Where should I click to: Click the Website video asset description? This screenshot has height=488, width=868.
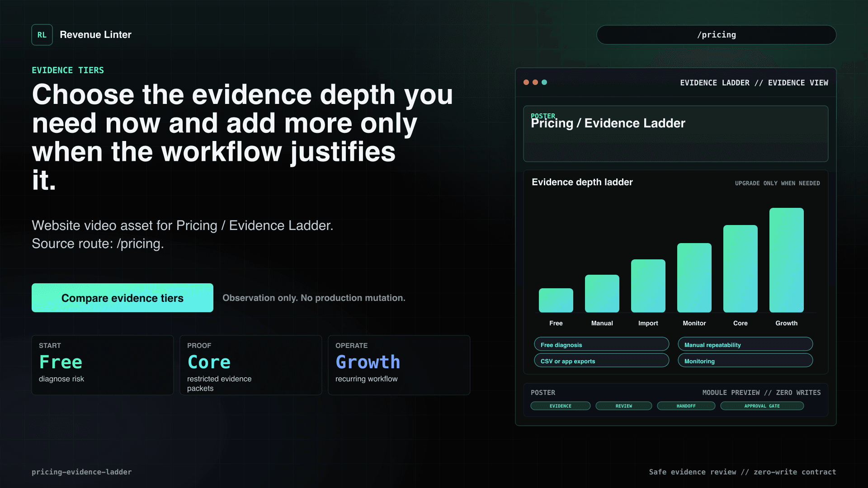pos(182,235)
